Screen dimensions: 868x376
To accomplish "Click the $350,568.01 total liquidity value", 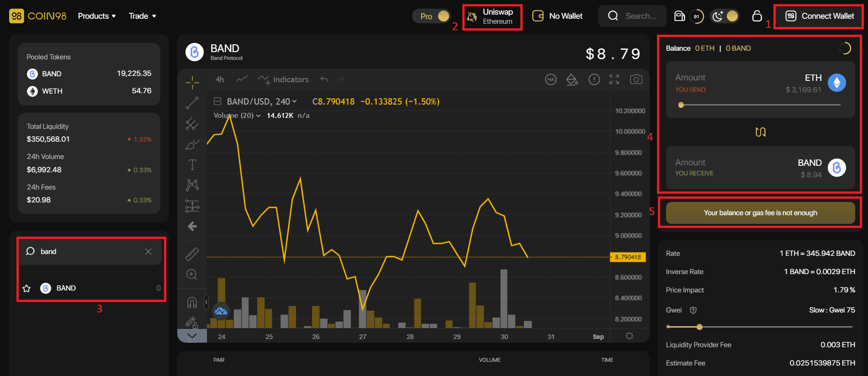I will click(48, 139).
